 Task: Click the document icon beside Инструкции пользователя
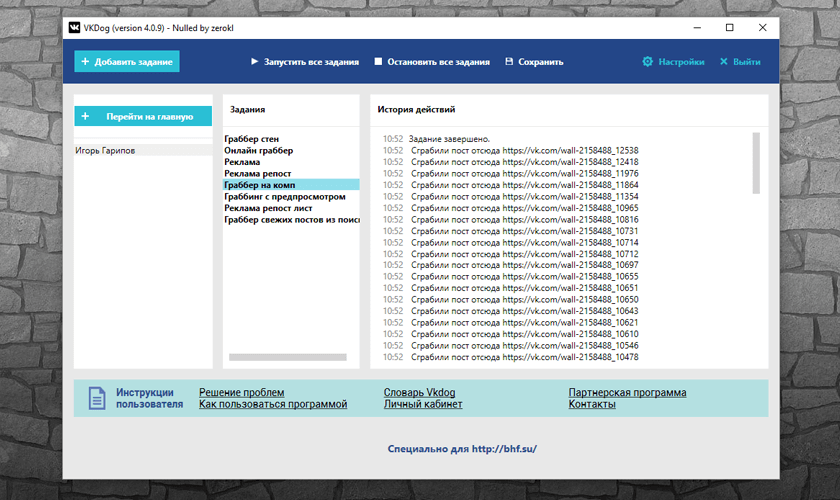pos(97,398)
